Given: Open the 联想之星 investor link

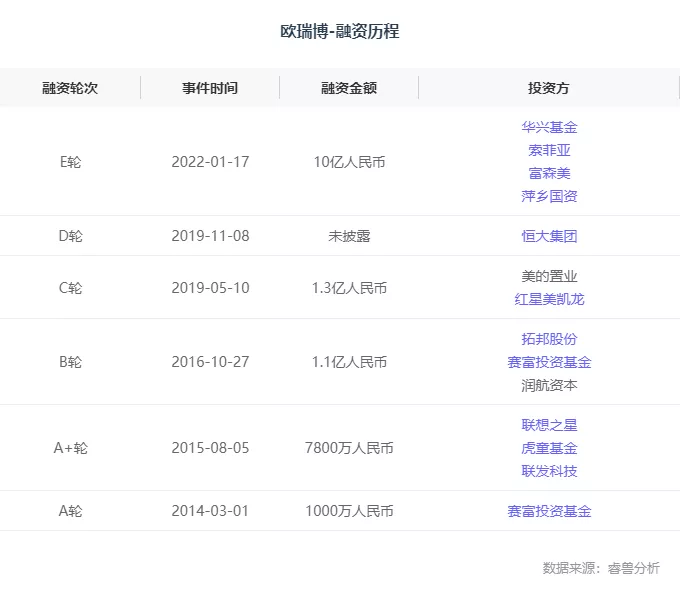Looking at the screenshot, I should [549, 425].
